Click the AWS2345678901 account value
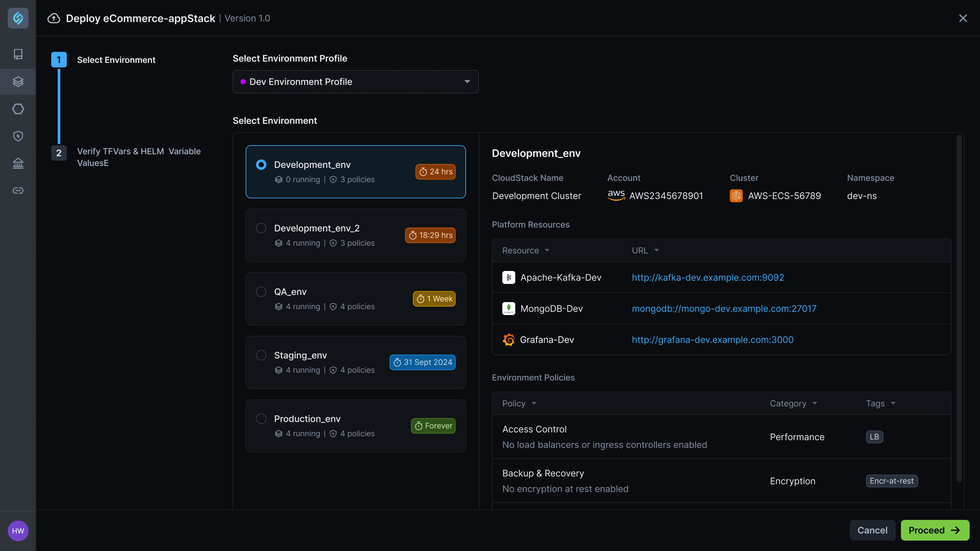980x551 pixels. pyautogui.click(x=666, y=196)
